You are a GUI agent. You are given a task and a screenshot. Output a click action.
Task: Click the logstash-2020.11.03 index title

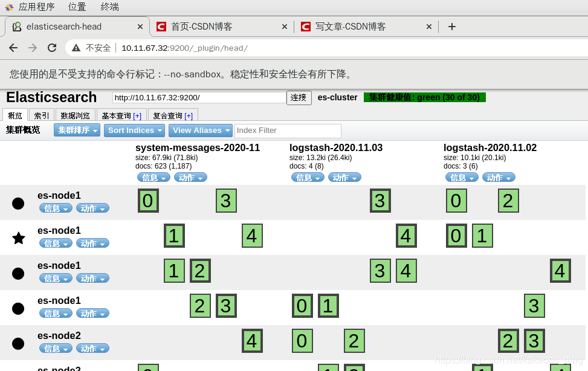pyautogui.click(x=336, y=148)
